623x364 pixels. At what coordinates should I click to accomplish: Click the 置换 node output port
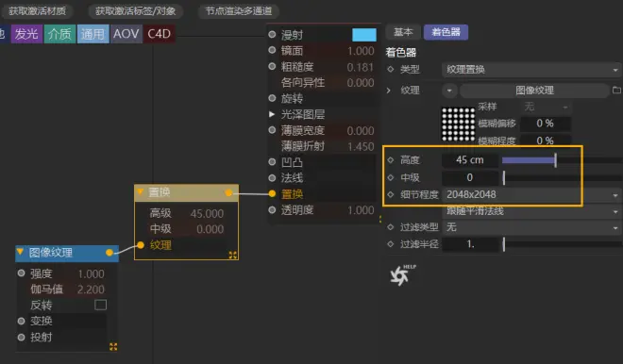(228, 192)
